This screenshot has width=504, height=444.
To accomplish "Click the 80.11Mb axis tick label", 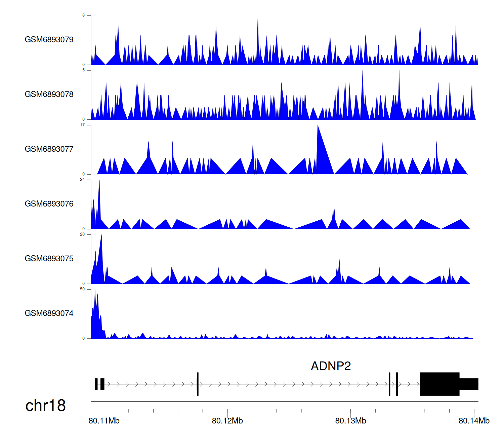I will 104,421.
